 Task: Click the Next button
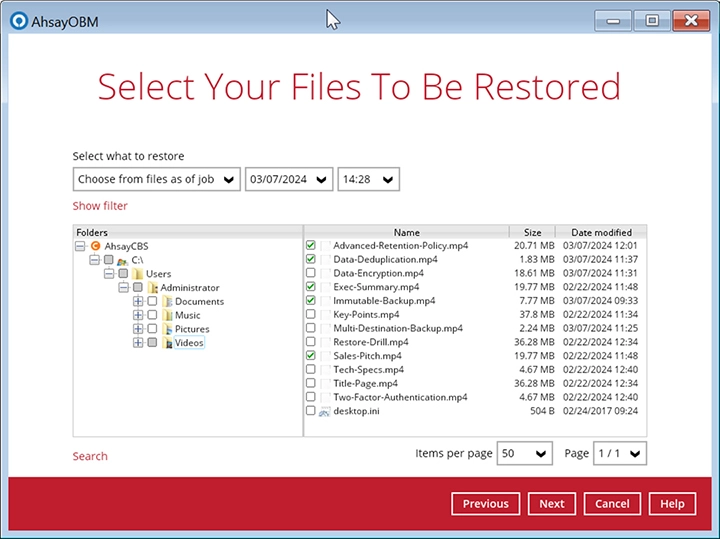551,504
